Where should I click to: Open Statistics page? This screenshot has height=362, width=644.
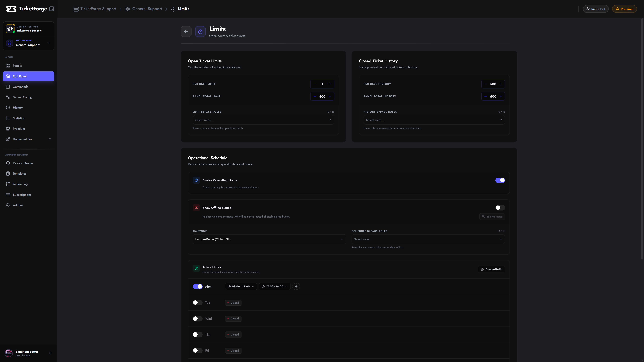coord(29,118)
